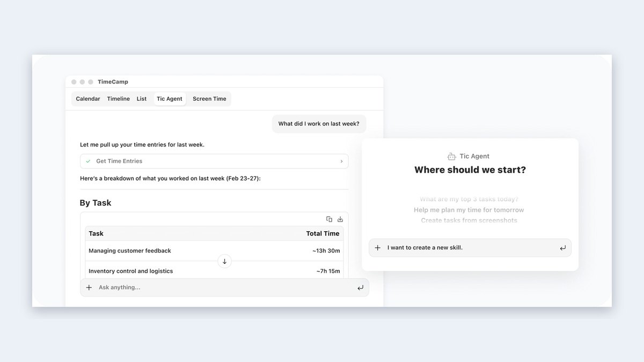Click the 'By Task' heading
This screenshot has width=644, height=362.
point(96,203)
